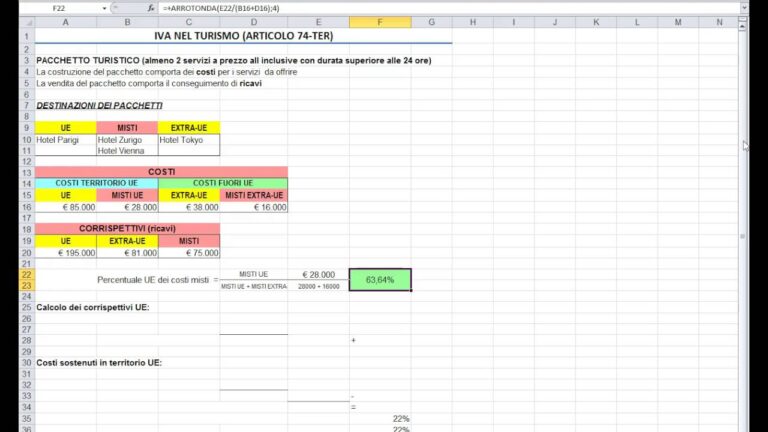The width and height of the screenshot is (768, 432).
Task: Select column header K
Action: [596, 23]
